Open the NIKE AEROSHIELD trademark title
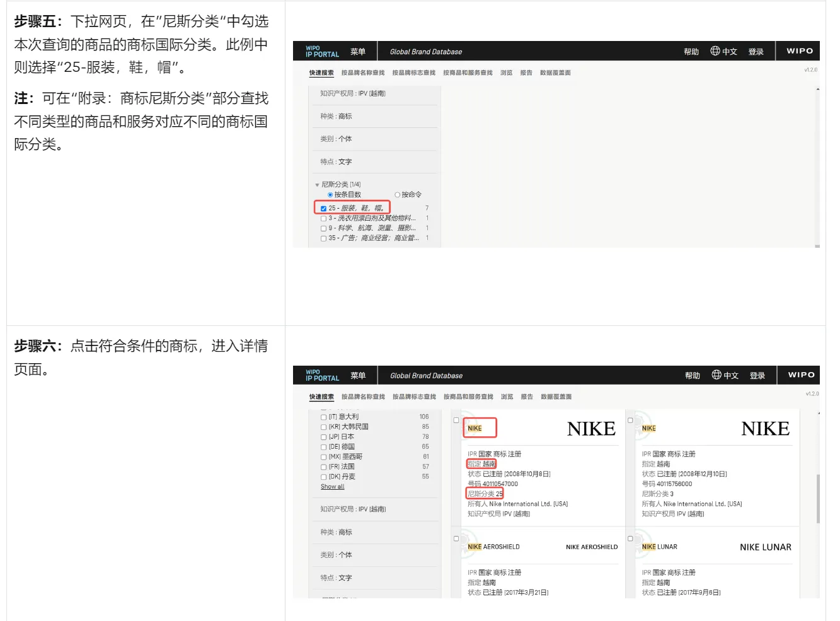 coord(493,547)
